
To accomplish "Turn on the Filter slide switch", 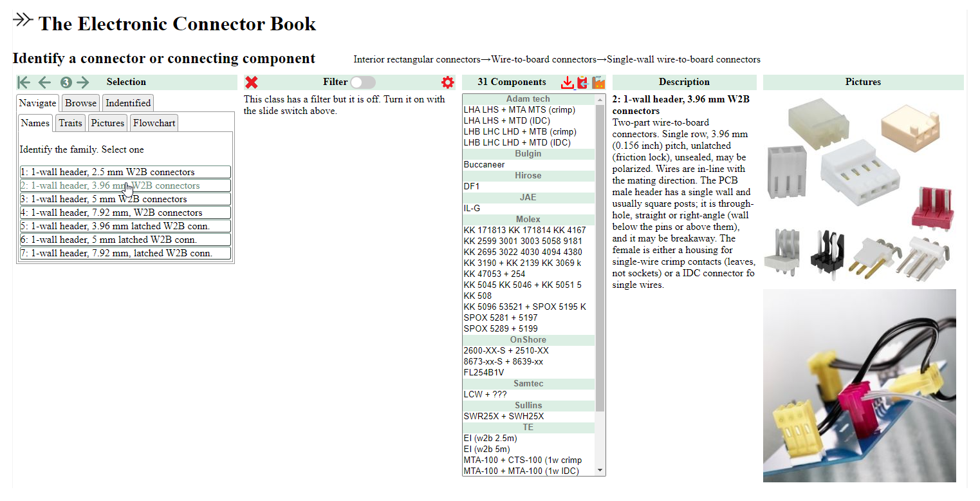I will (362, 82).
